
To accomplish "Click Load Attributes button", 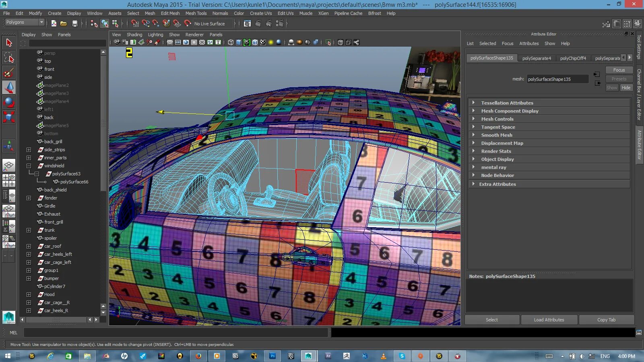I will [x=549, y=320].
